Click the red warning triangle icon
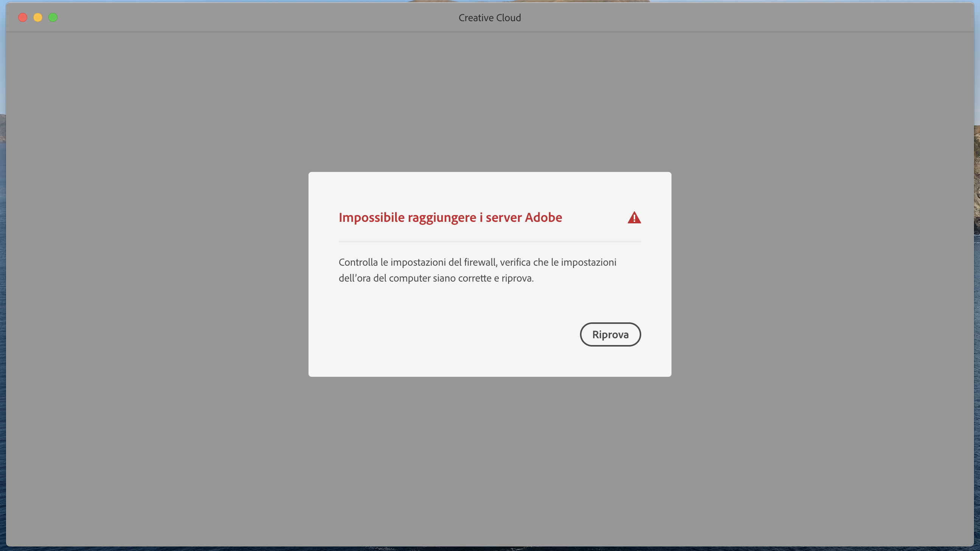980x551 pixels. point(634,218)
